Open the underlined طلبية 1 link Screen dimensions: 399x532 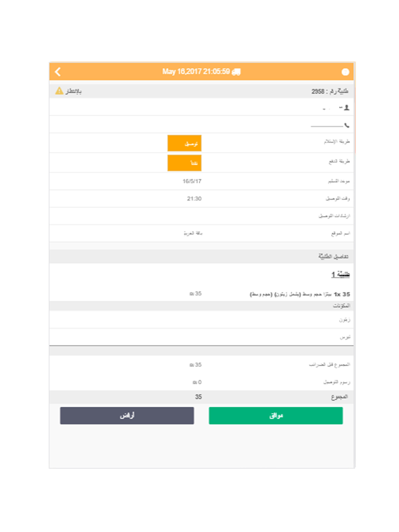click(x=340, y=274)
